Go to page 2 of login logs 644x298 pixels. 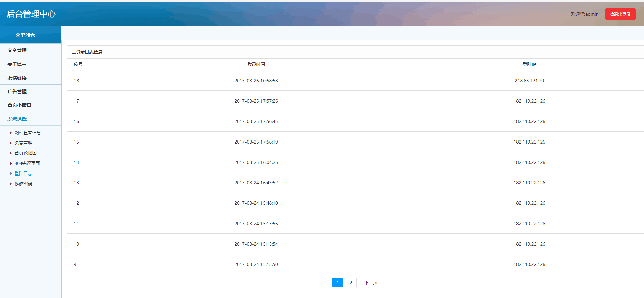pyautogui.click(x=351, y=283)
